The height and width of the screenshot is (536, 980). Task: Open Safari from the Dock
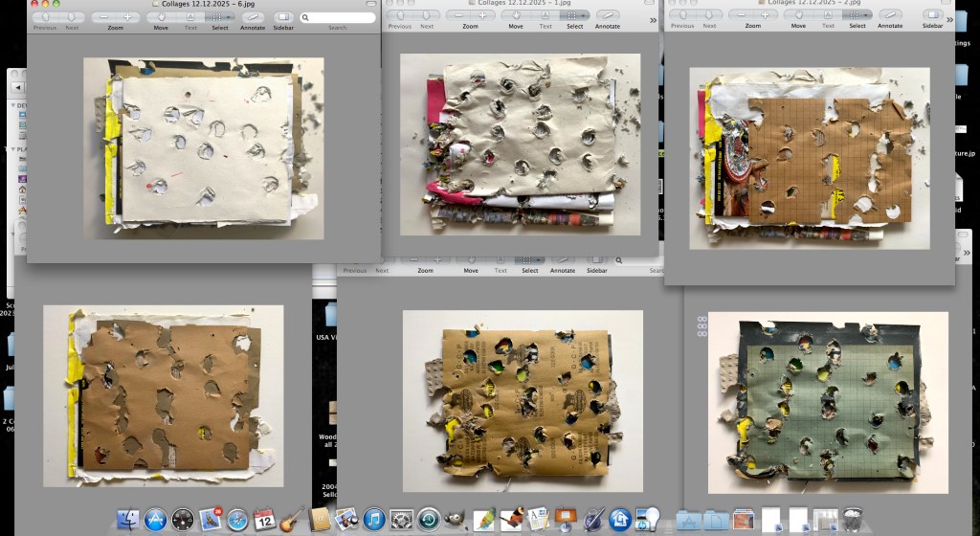tap(237, 520)
